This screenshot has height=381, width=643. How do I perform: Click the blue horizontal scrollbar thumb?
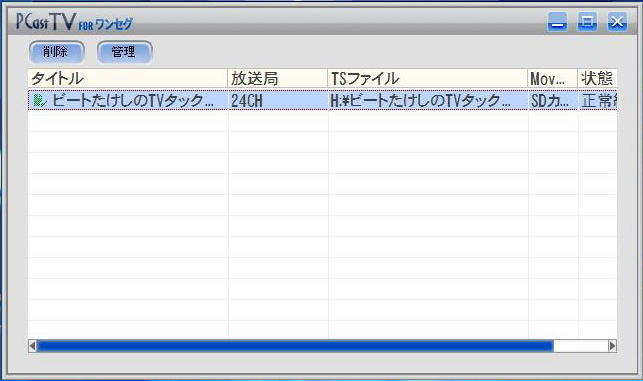coord(295,346)
